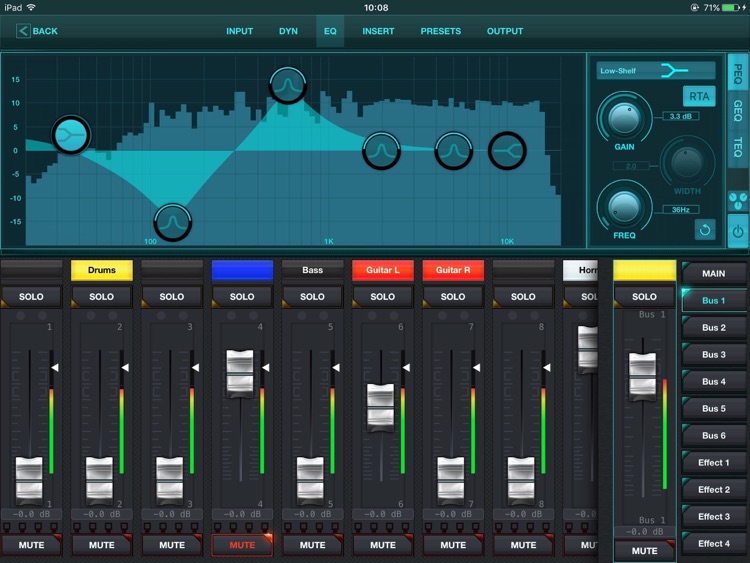This screenshot has width=750, height=563.
Task: Click the Guitar L channel fader
Action: 382,406
